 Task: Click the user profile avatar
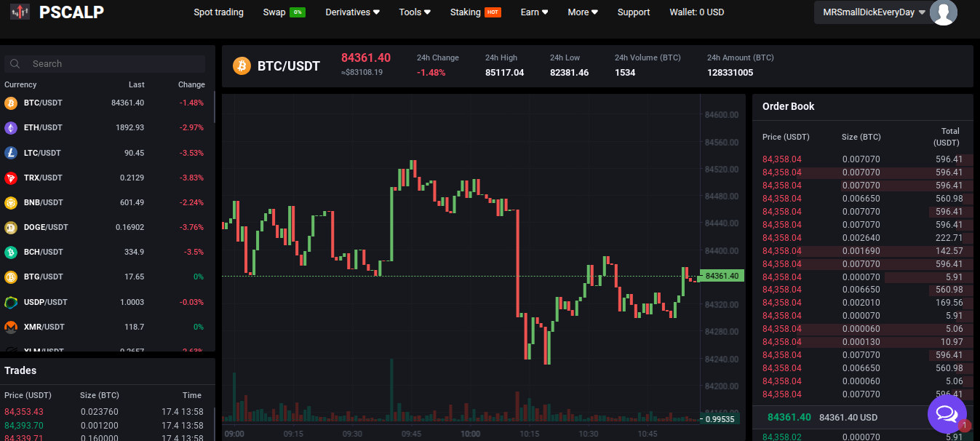tap(944, 12)
